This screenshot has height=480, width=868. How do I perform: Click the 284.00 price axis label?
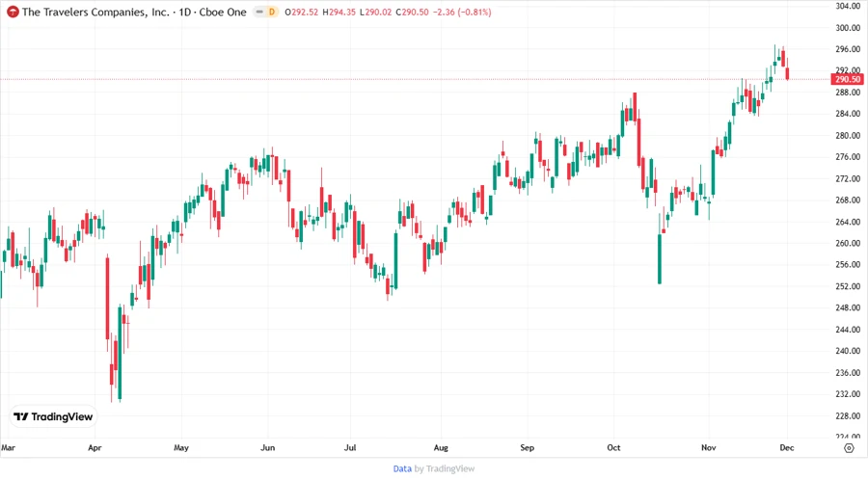point(848,114)
